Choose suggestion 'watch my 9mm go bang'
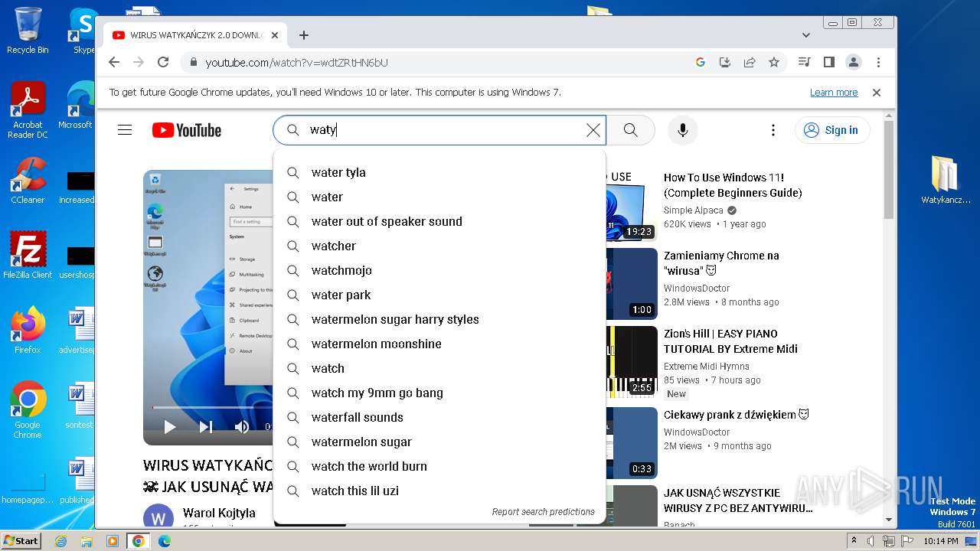Image resolution: width=980 pixels, height=551 pixels. click(439, 393)
